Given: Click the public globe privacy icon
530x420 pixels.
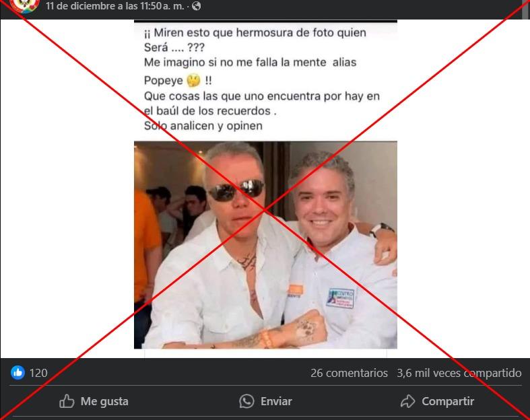Looking at the screenshot, I should pyautogui.click(x=197, y=6).
